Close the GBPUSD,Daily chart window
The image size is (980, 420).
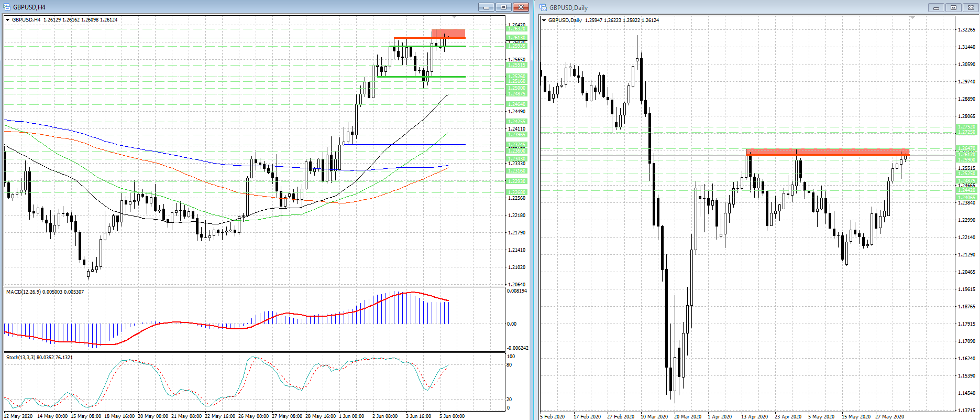pyautogui.click(x=970, y=8)
